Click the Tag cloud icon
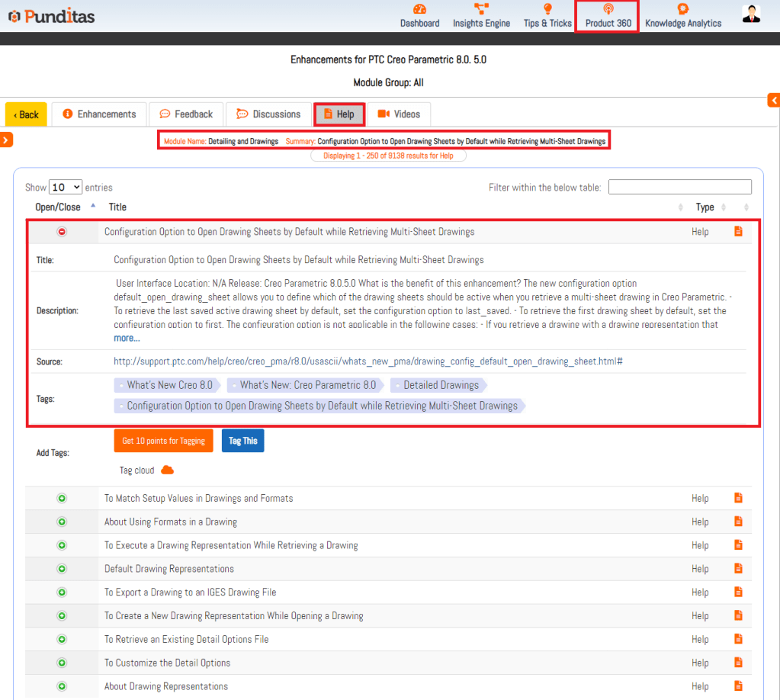780x700 pixels. pos(168,470)
